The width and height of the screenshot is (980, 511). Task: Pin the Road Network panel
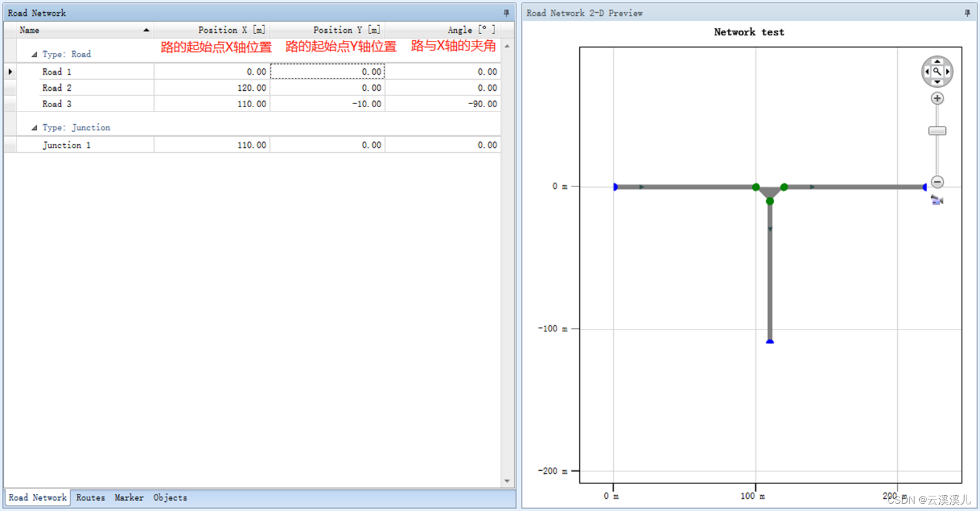click(506, 13)
